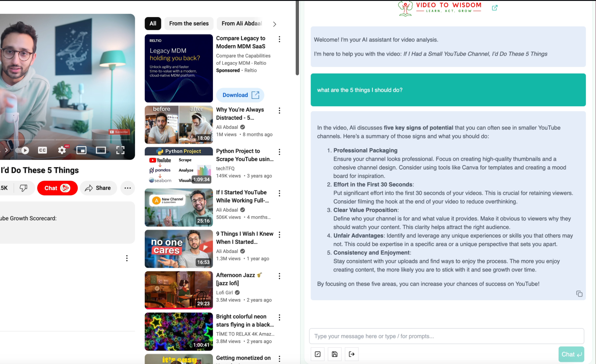This screenshot has height=364, width=596.
Task: Click save conversation floppy icon
Action: point(335,354)
